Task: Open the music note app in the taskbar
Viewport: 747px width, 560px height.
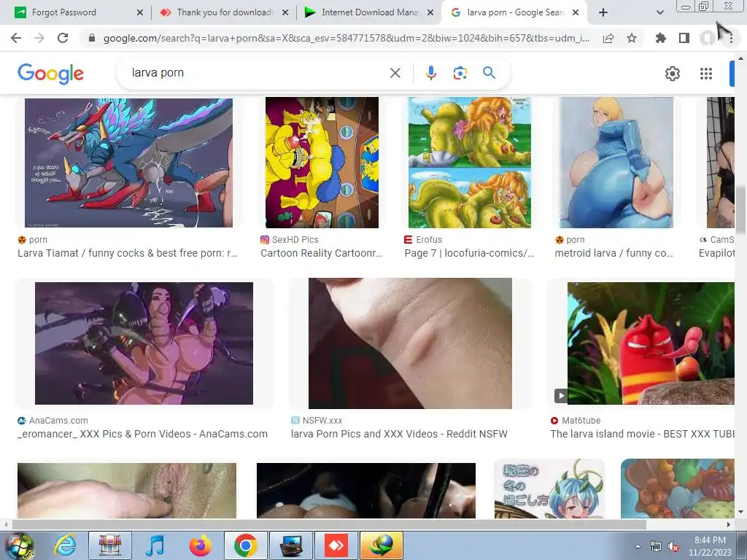Action: coord(155,545)
